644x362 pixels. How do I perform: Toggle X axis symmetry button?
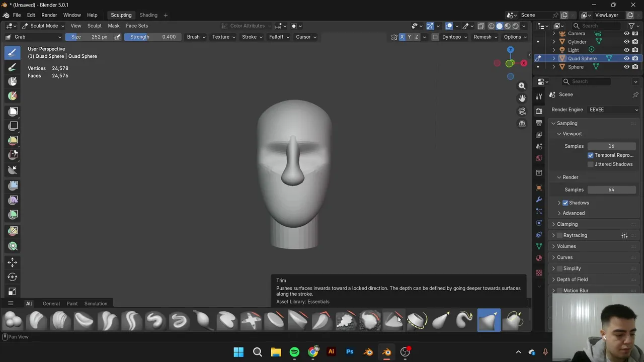coord(402,37)
